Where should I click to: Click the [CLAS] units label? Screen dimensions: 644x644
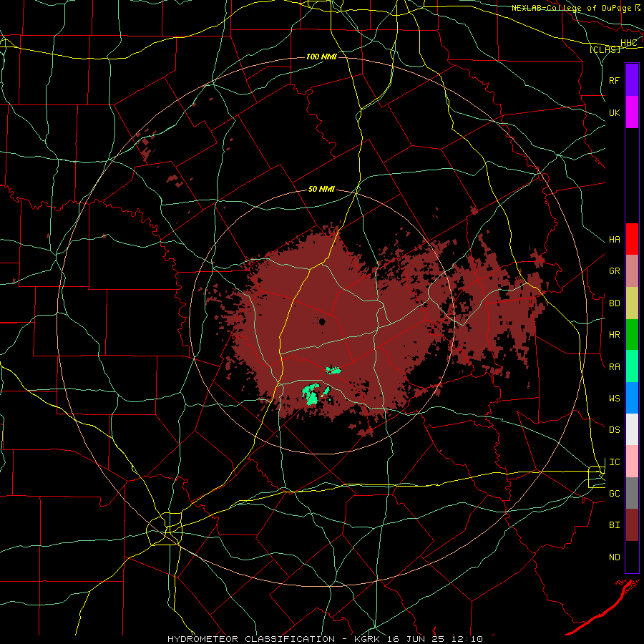pyautogui.click(x=605, y=50)
